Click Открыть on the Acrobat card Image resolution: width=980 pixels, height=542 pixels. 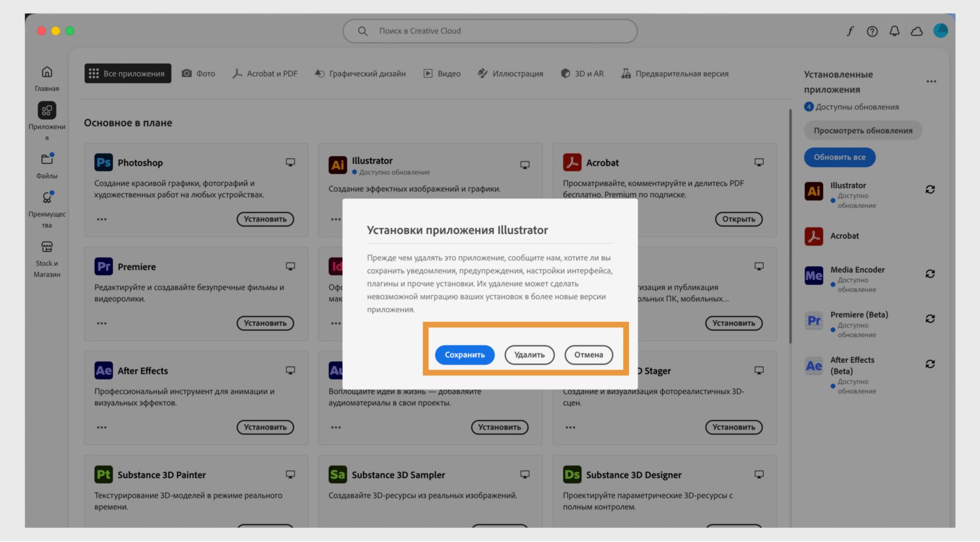click(739, 219)
